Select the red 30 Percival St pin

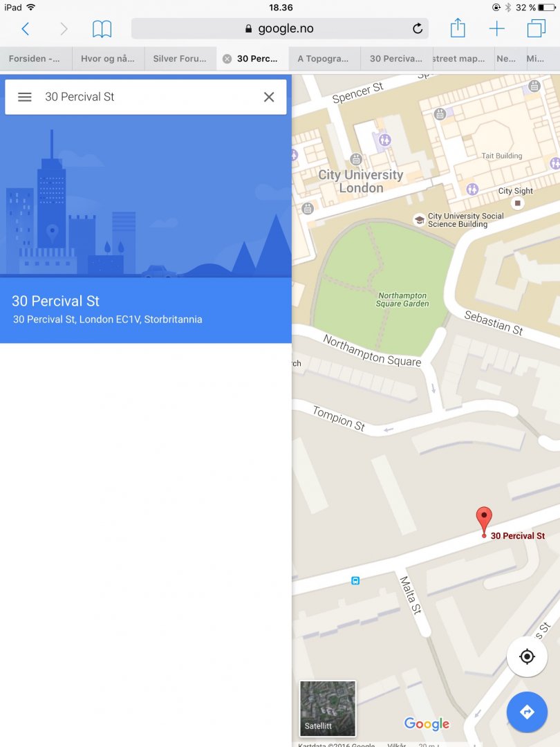484,522
